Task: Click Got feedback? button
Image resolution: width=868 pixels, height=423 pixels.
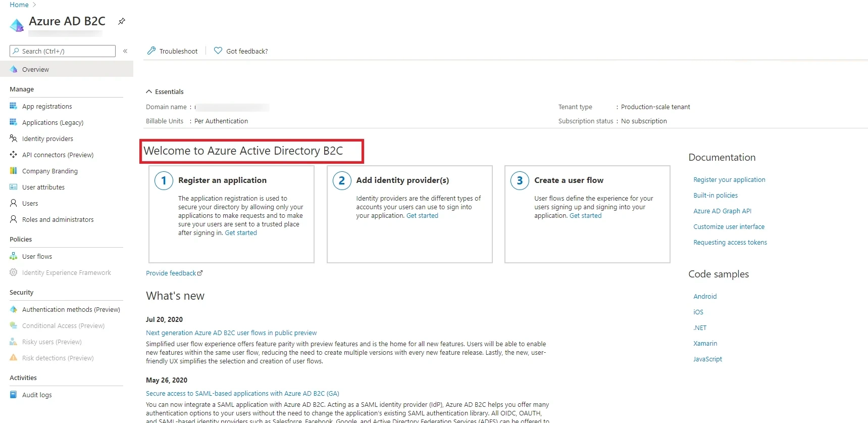Action: click(241, 51)
